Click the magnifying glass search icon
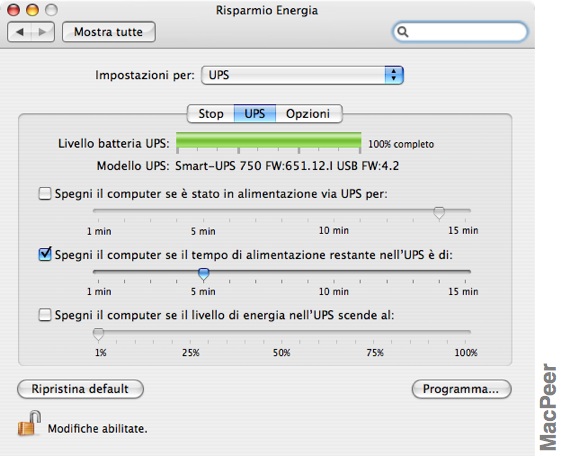 click(403, 32)
